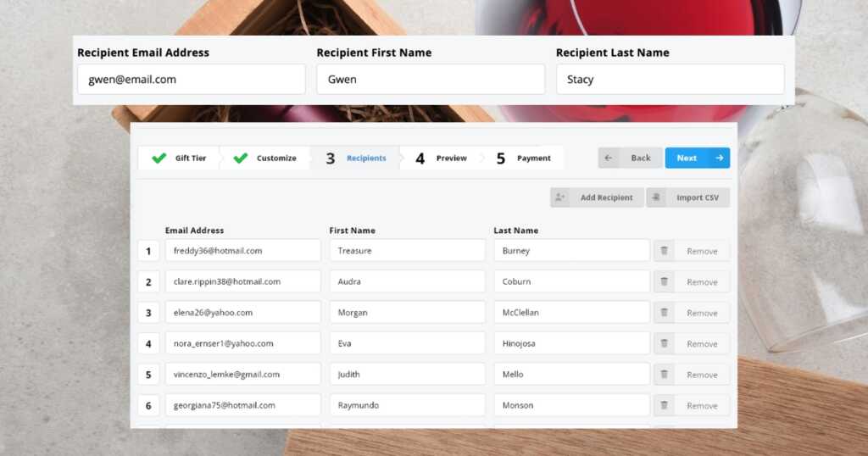Click row number 4 cell
The width and height of the screenshot is (868, 456).
point(148,343)
